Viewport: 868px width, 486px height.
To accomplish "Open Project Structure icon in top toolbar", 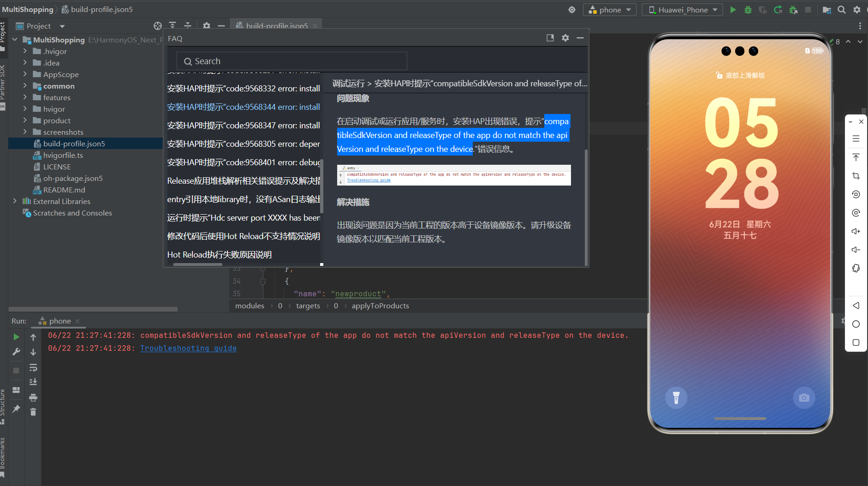I will point(827,10).
